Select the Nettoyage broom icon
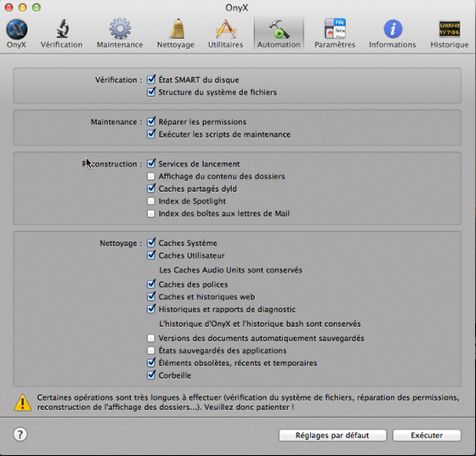 click(x=177, y=29)
